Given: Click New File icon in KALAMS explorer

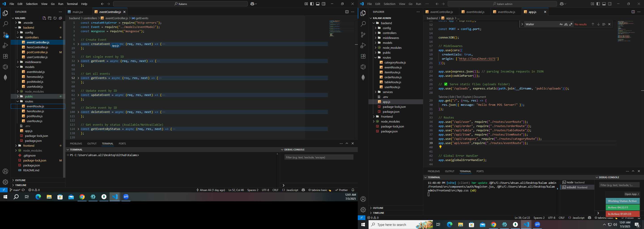Looking at the screenshot, I should (44, 18).
